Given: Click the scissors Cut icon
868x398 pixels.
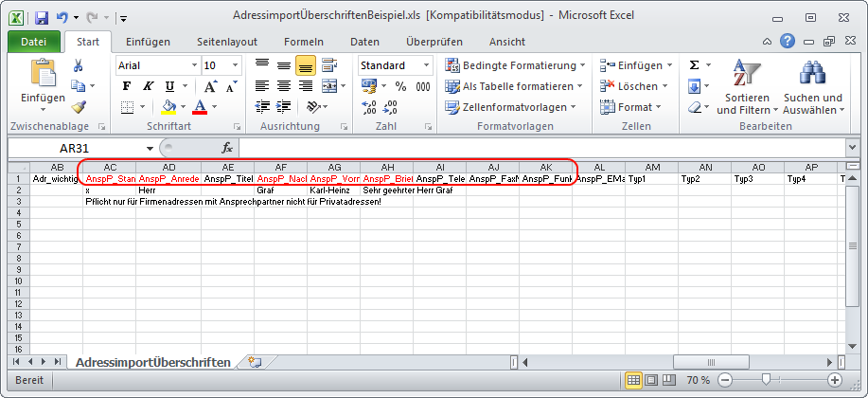Looking at the screenshot, I should click(78, 65).
